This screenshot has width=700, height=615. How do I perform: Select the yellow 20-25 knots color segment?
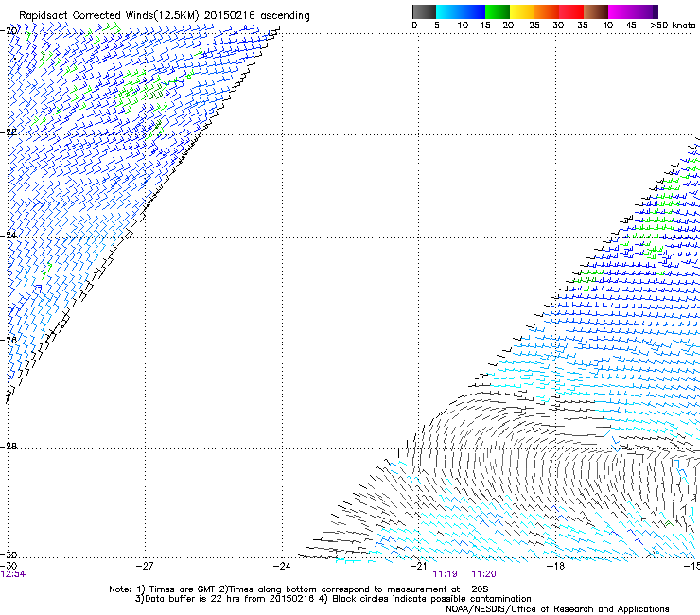click(522, 11)
